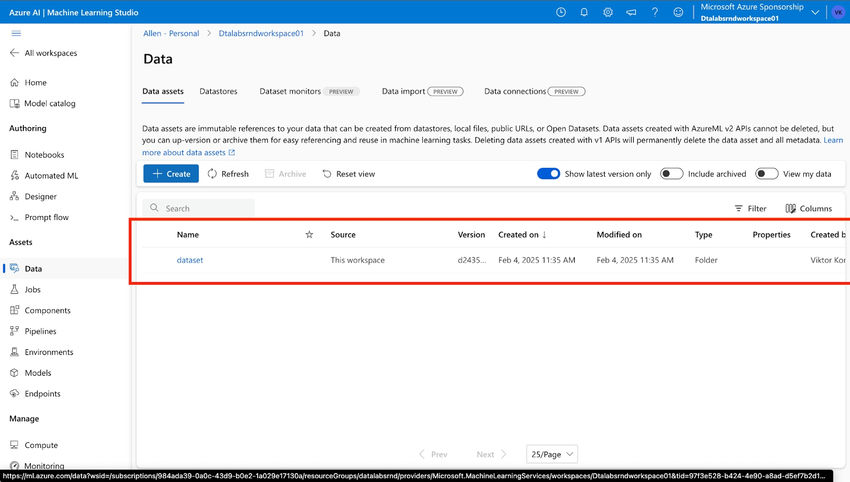Open Automated ML in the sidebar
The image size is (850, 482).
coord(44,176)
